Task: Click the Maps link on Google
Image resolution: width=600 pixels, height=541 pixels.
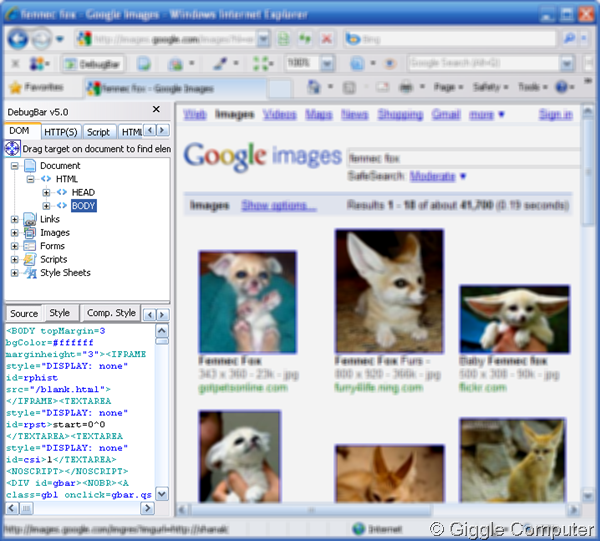Action: coord(318,114)
